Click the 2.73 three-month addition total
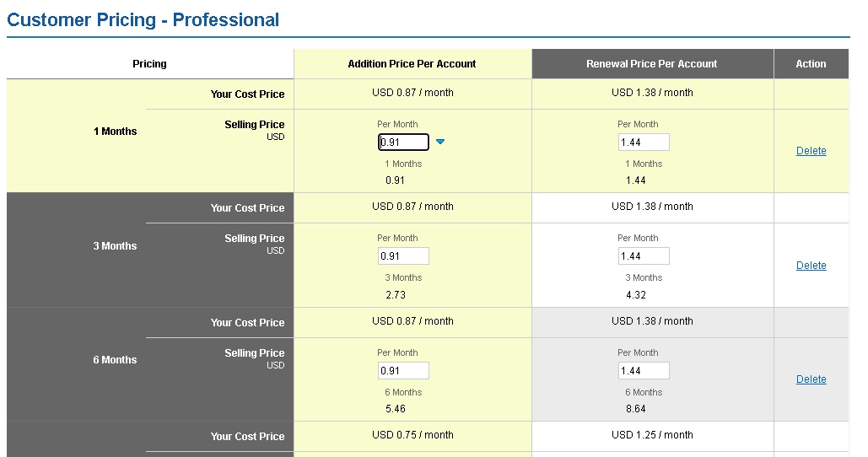 click(x=396, y=295)
